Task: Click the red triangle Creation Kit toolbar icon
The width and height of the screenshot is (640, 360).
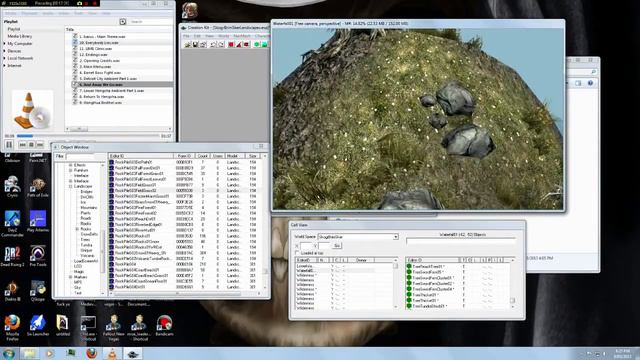Action: (x=239, y=44)
